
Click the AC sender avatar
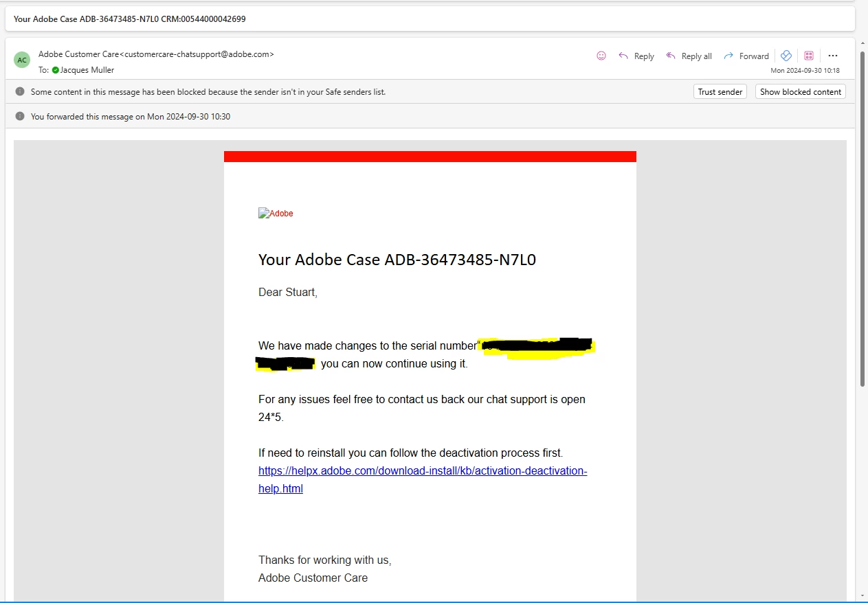click(22, 60)
